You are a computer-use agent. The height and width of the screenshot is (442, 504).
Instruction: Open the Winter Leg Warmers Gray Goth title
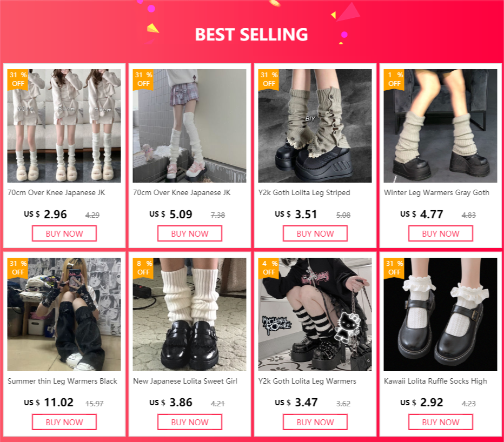click(436, 193)
